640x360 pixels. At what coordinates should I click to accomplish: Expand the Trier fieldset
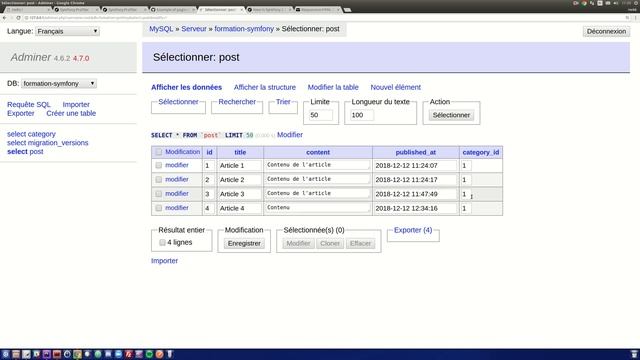click(283, 102)
